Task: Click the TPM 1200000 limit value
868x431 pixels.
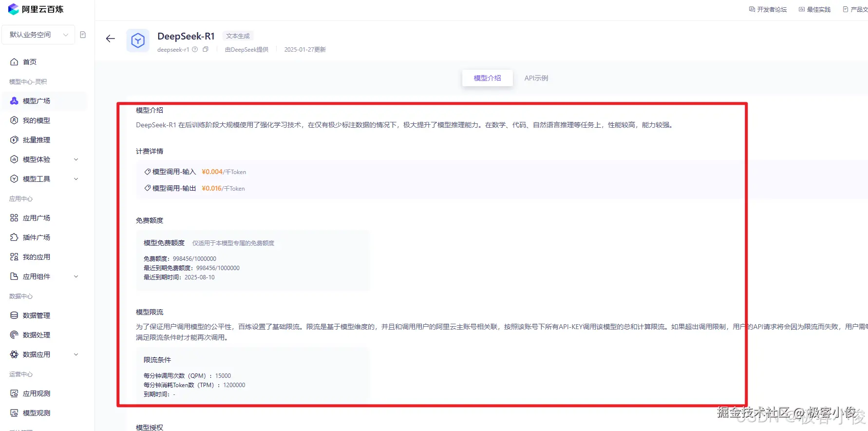Action: 234,385
